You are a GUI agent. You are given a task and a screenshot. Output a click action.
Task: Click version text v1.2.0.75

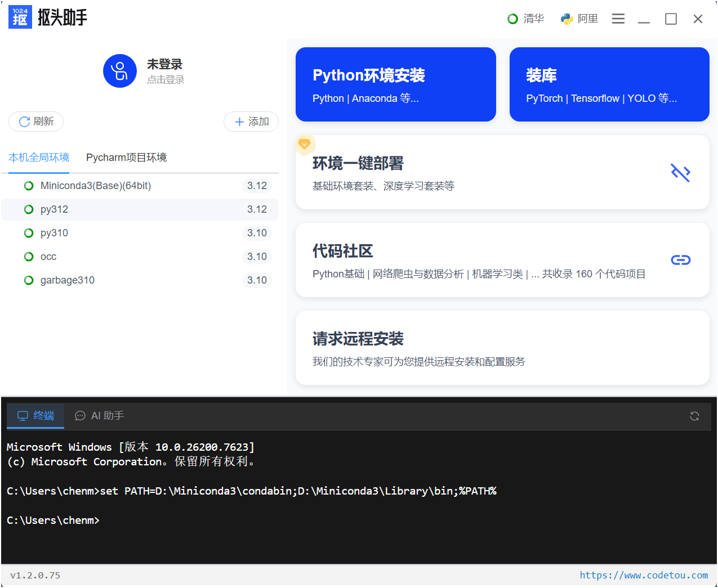(x=35, y=575)
